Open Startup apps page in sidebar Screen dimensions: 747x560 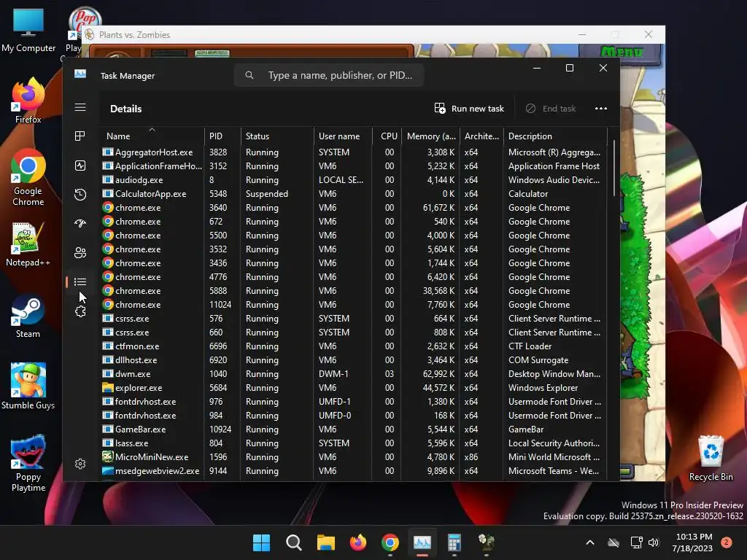point(80,223)
